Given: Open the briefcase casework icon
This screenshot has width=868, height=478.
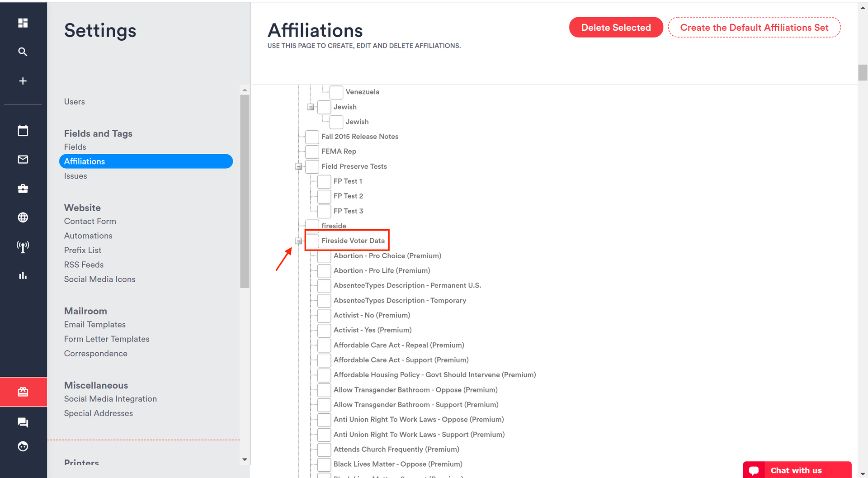Looking at the screenshot, I should point(23,188).
